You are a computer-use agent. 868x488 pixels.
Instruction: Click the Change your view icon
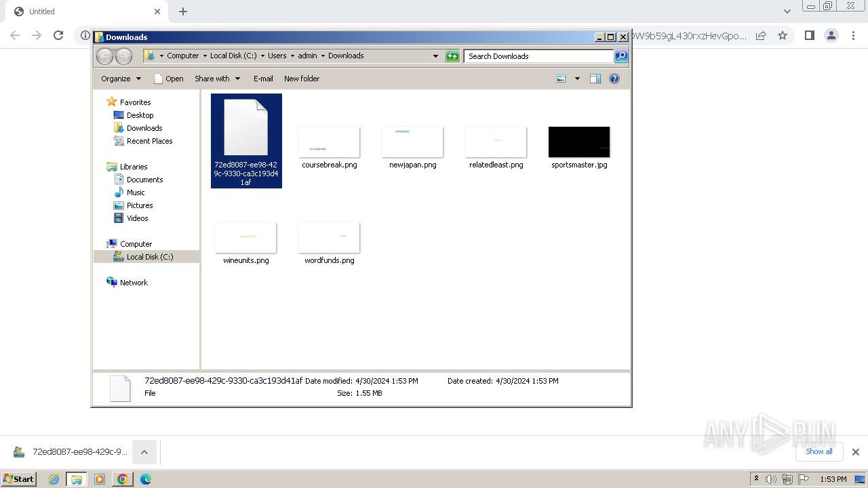[x=561, y=79]
